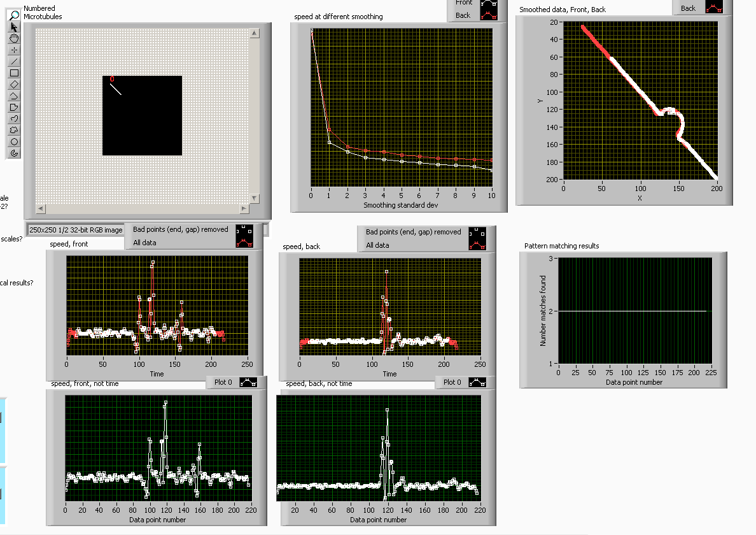Click the Numbered Microtubules image
Screen dimensions: 756x535
(x=142, y=115)
